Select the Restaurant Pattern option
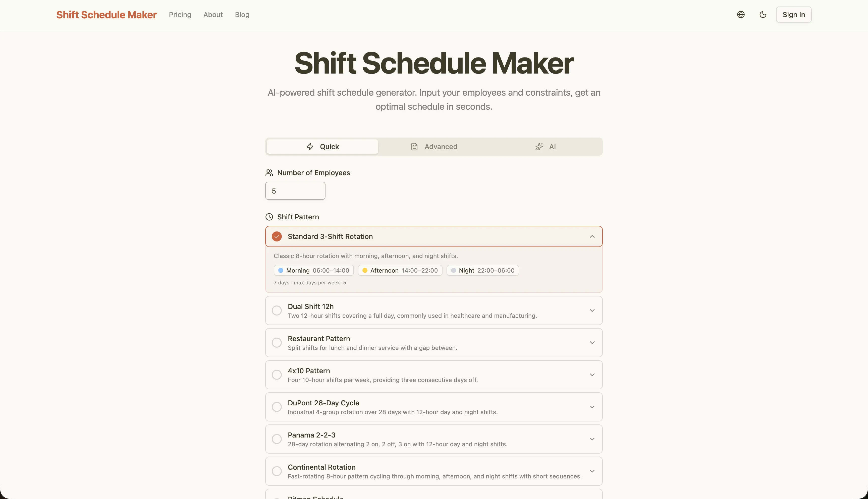 (x=276, y=342)
